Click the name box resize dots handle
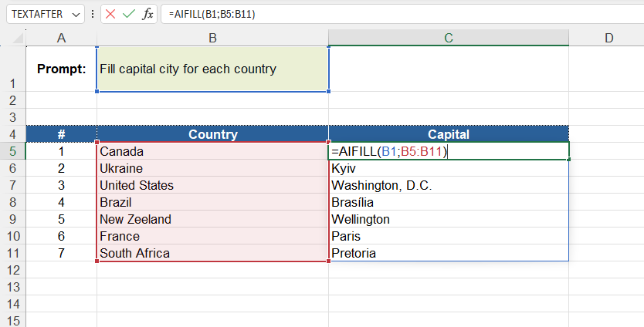This screenshot has height=327, width=644. click(93, 15)
